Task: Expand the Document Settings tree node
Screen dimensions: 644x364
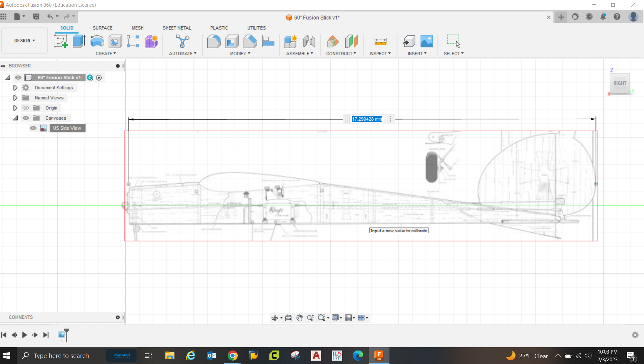Action: pyautogui.click(x=15, y=88)
